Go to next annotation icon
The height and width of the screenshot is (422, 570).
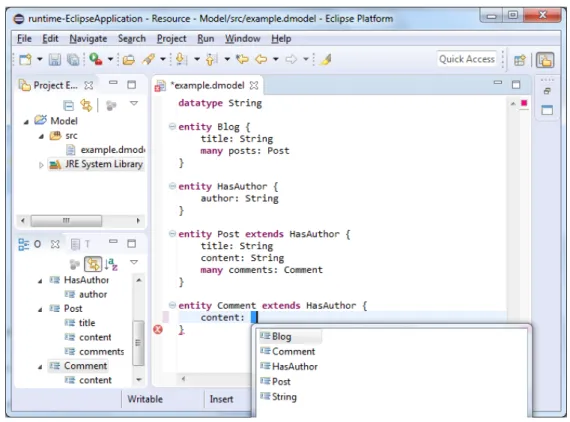(181, 59)
